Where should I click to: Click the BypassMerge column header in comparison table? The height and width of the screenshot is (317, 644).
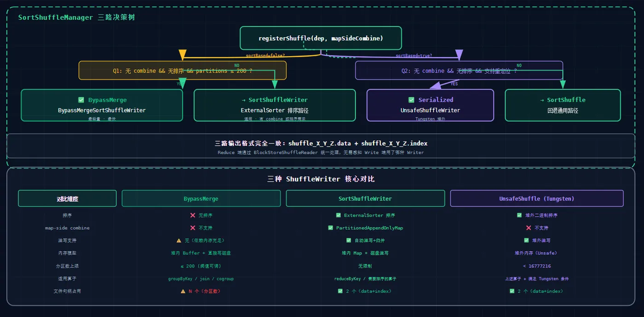(x=201, y=198)
